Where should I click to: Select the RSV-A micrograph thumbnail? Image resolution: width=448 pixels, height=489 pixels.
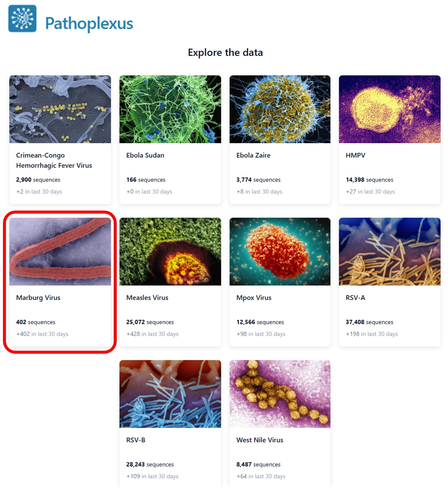click(x=389, y=252)
